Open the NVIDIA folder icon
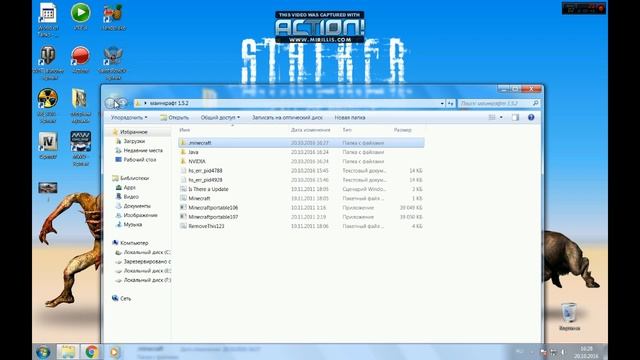This screenshot has width=640, height=360. click(x=183, y=161)
